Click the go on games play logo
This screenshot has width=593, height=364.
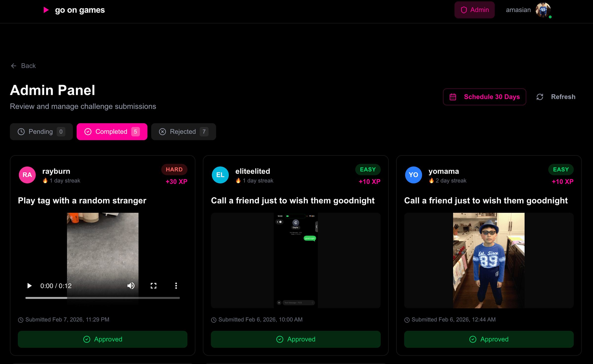(x=46, y=10)
